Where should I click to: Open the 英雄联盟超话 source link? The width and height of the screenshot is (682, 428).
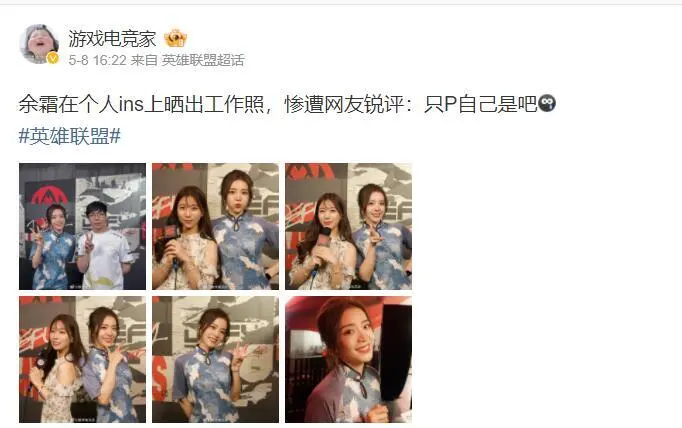(203, 60)
